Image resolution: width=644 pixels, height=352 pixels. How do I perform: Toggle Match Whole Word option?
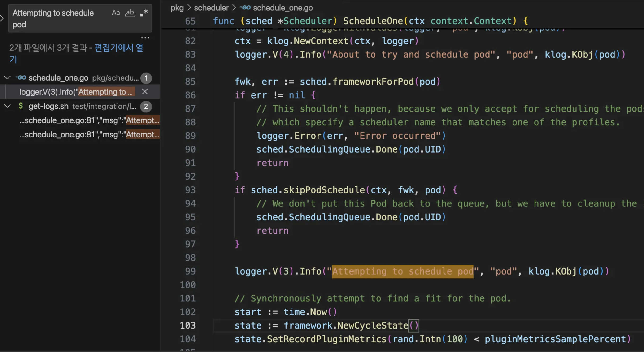point(130,13)
